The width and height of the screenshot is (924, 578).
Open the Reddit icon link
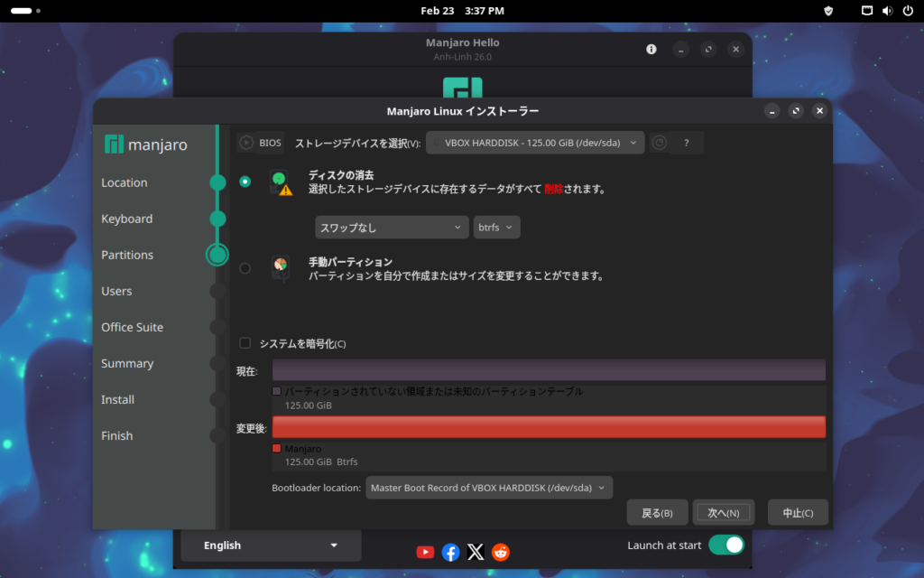click(501, 552)
